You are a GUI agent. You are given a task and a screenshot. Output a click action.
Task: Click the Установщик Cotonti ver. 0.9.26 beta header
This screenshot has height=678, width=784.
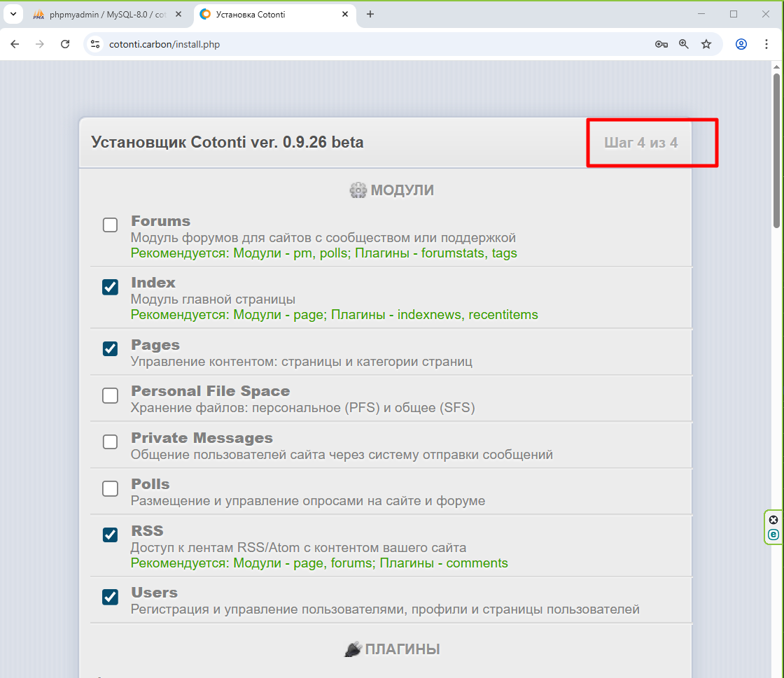(x=227, y=142)
